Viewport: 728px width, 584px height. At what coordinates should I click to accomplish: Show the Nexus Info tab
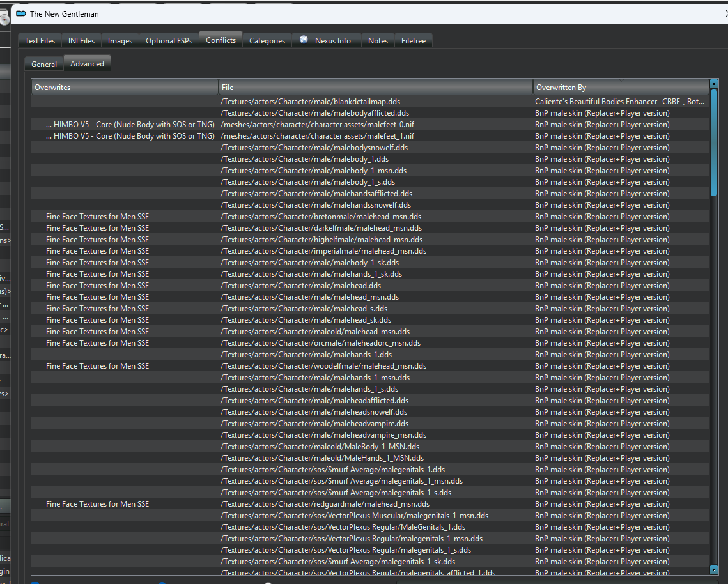click(327, 40)
